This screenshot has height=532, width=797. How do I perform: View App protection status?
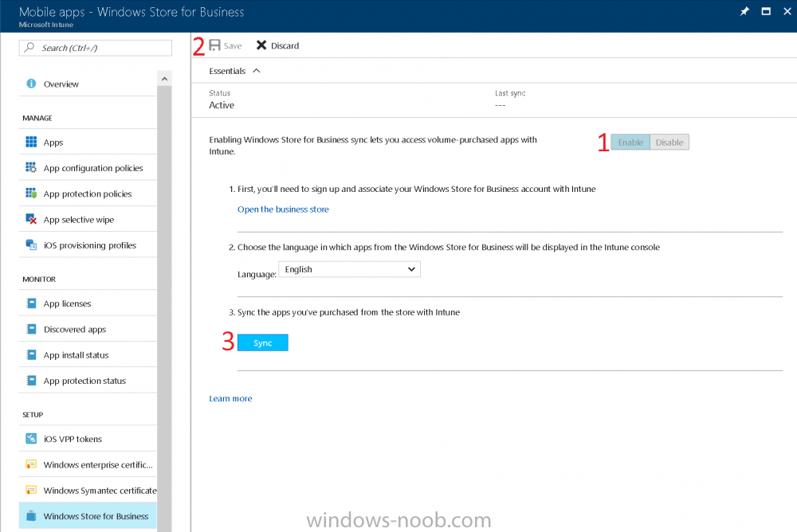(x=88, y=381)
